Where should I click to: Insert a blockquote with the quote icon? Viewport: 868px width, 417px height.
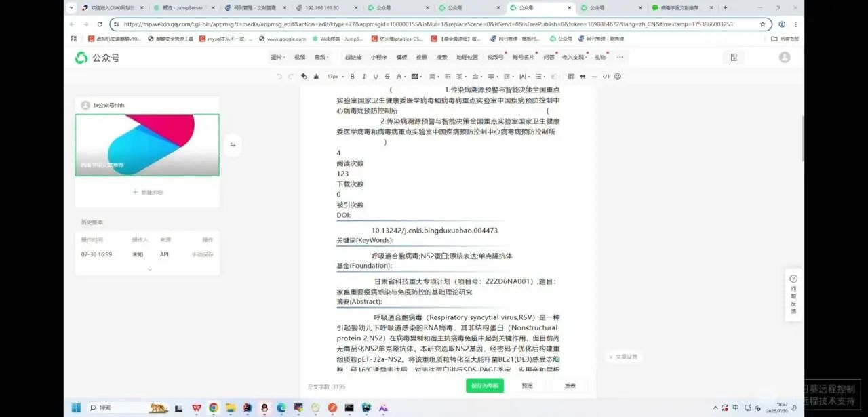[583, 77]
